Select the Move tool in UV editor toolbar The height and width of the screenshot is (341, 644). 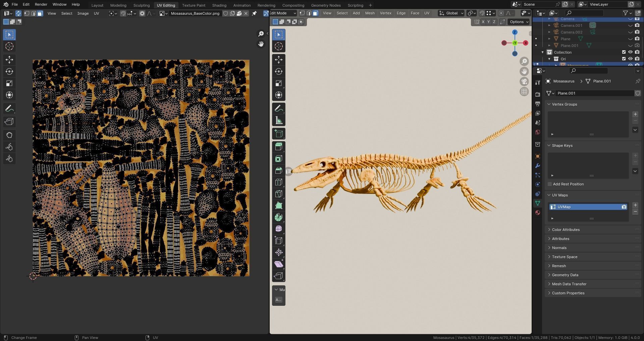pyautogui.click(x=9, y=60)
